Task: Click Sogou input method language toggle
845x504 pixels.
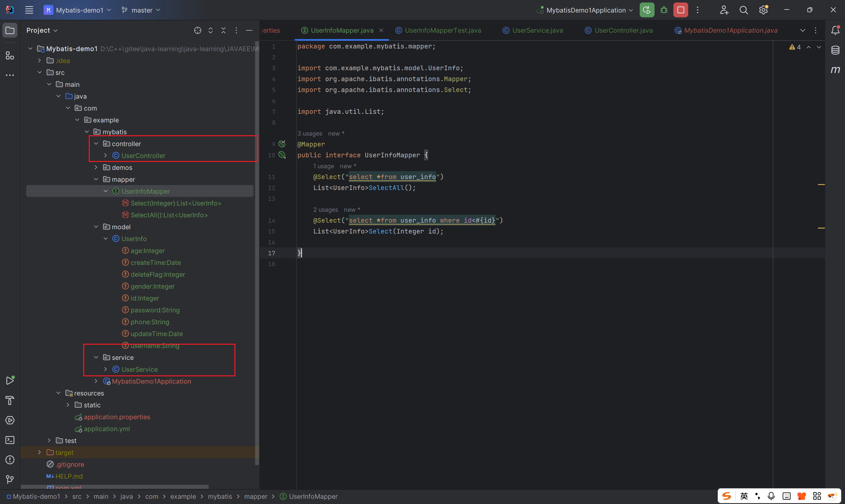Action: click(x=744, y=496)
